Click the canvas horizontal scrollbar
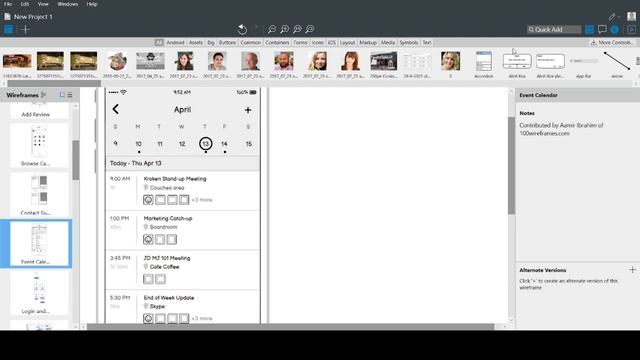Screen dimensions: 640x360 tap(290, 327)
